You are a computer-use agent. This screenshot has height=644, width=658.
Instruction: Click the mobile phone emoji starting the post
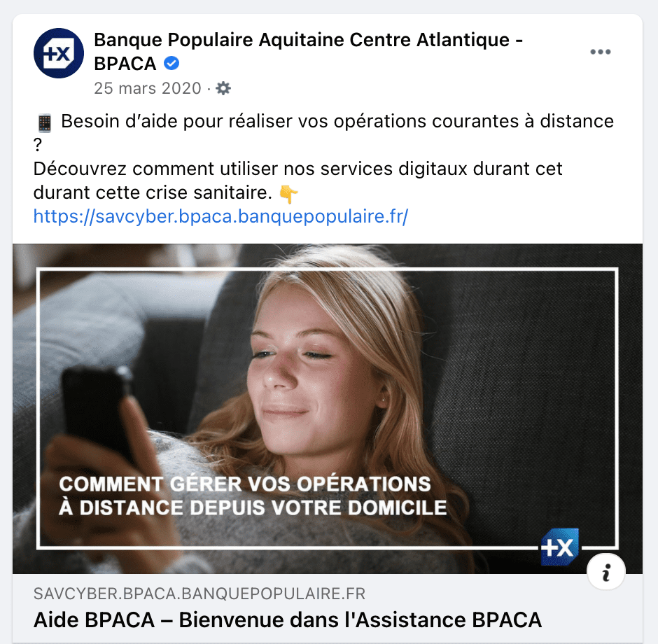click(45, 123)
